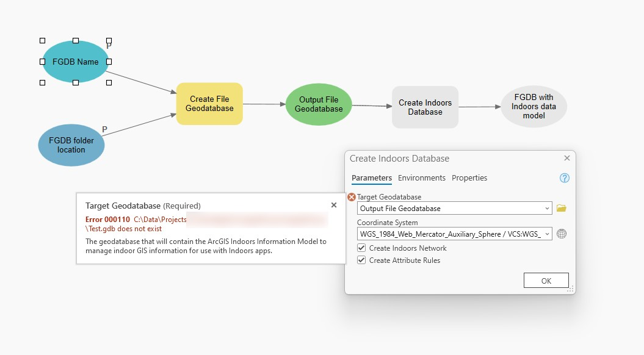Click the P parameter marker near FGDB folder location
The height and width of the screenshot is (355, 644).
pyautogui.click(x=105, y=129)
